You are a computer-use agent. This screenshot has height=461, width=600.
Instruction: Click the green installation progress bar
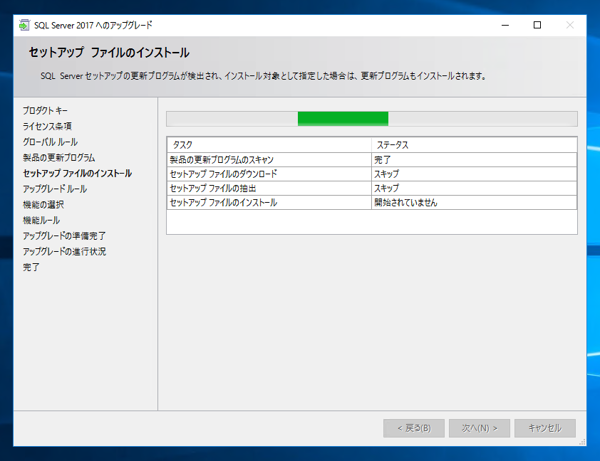pyautogui.click(x=372, y=119)
